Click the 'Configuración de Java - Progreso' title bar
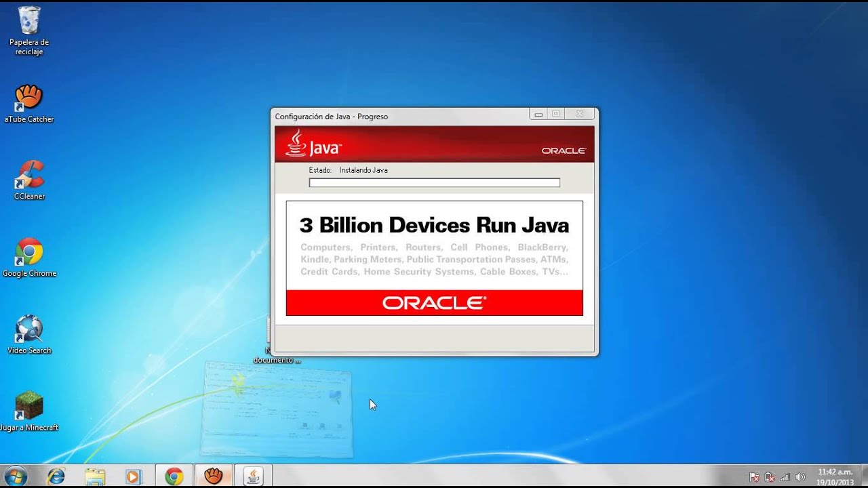 400,116
